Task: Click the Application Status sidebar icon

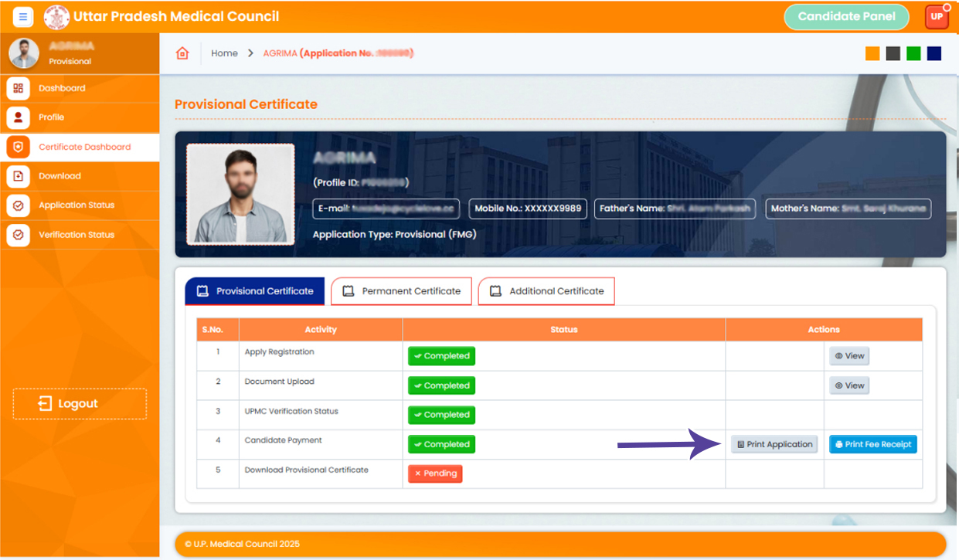Action: pos(19,205)
